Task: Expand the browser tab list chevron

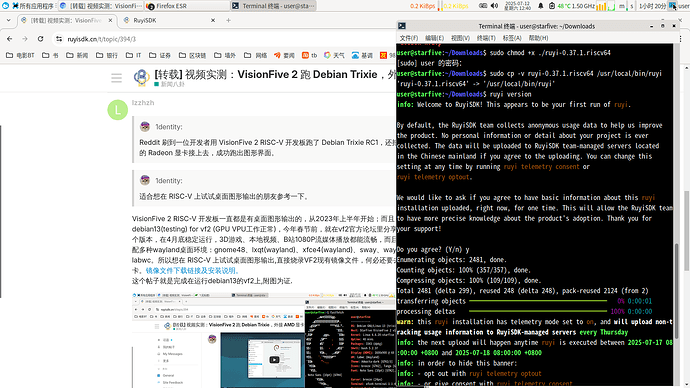Action: [8, 20]
